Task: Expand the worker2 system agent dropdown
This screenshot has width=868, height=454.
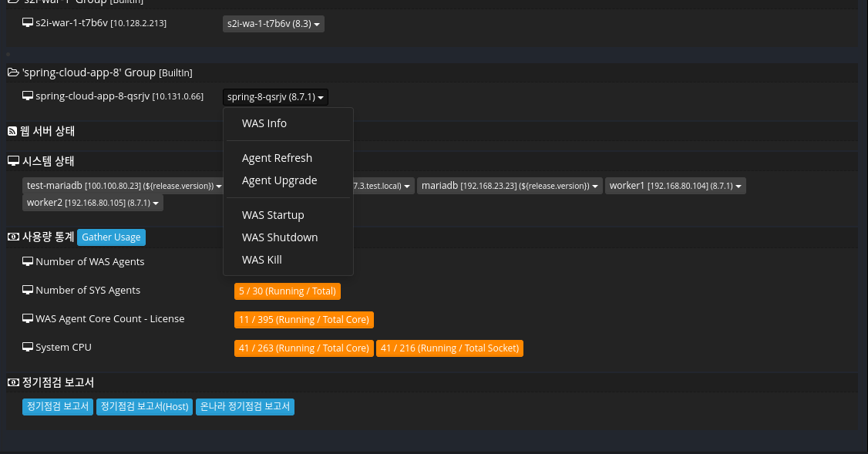Action: pos(93,203)
